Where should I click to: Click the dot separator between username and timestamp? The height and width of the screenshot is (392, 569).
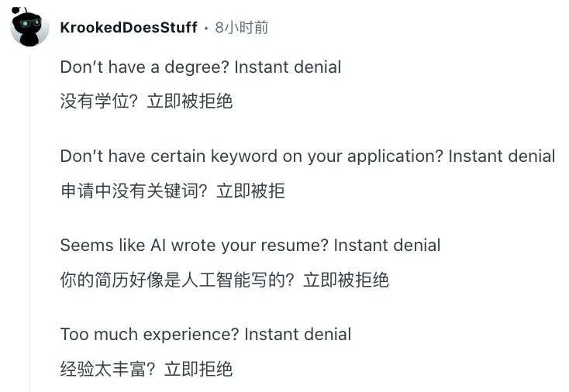pyautogui.click(x=206, y=29)
